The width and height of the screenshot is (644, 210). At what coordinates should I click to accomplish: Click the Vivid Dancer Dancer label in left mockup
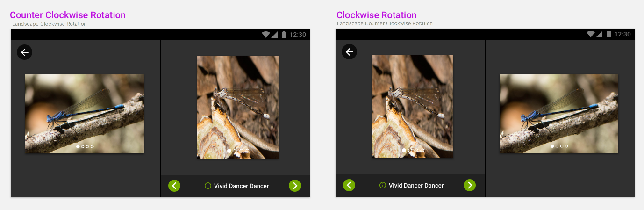241,186
